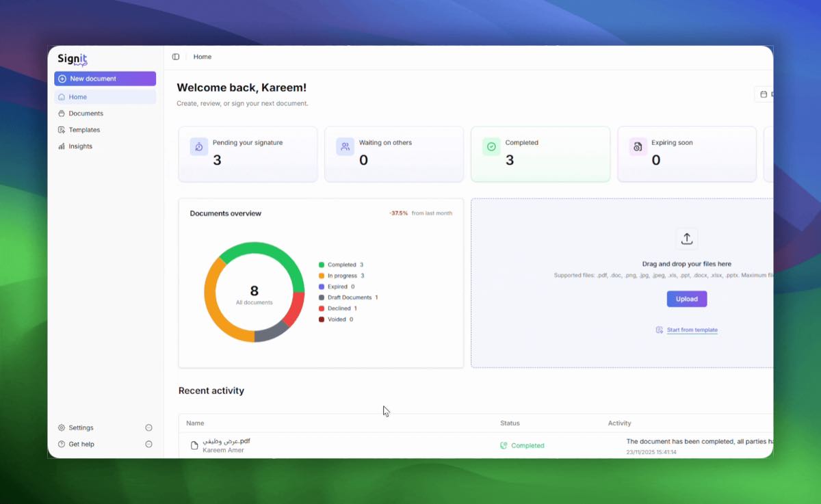Click the upload arrow icon

click(687, 239)
